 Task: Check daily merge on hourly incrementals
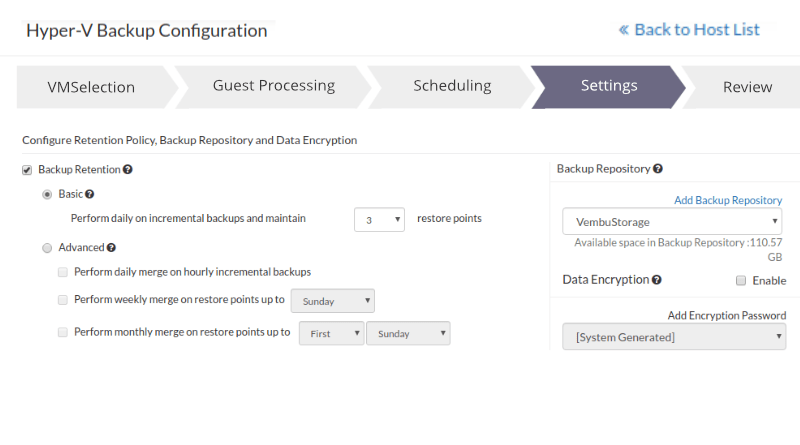tap(63, 272)
